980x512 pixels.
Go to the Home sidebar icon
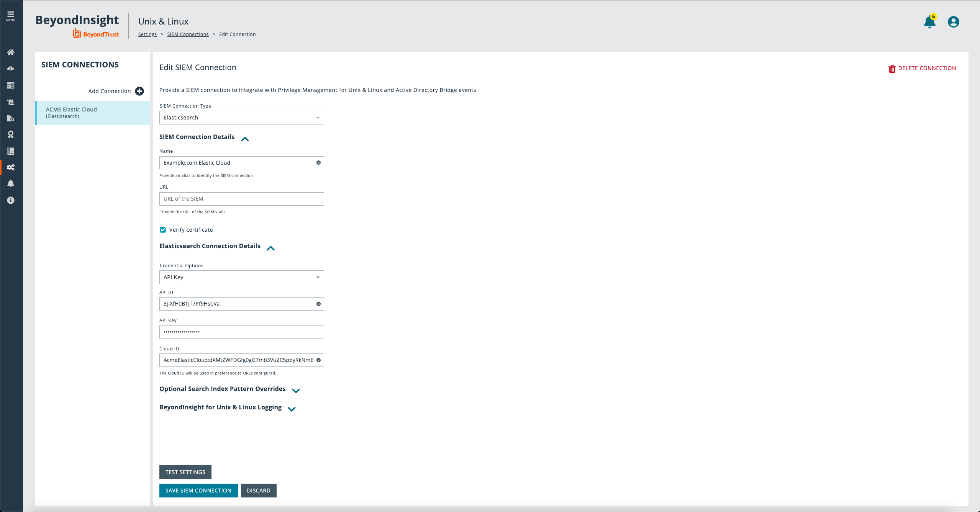(11, 52)
